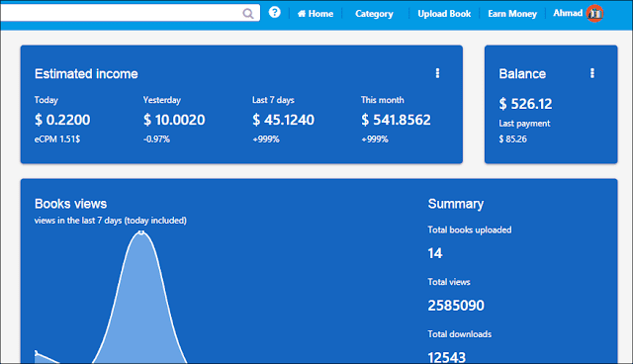The image size is (633, 364).
Task: Go to Upload Book page
Action: click(x=444, y=14)
